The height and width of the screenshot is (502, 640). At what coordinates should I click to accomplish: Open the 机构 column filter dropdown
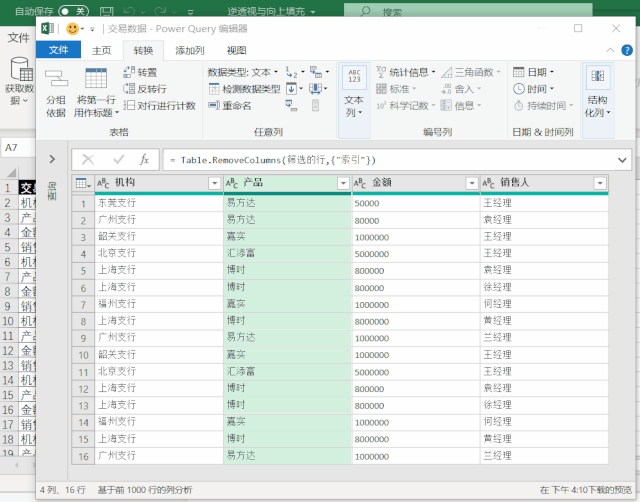point(214,183)
